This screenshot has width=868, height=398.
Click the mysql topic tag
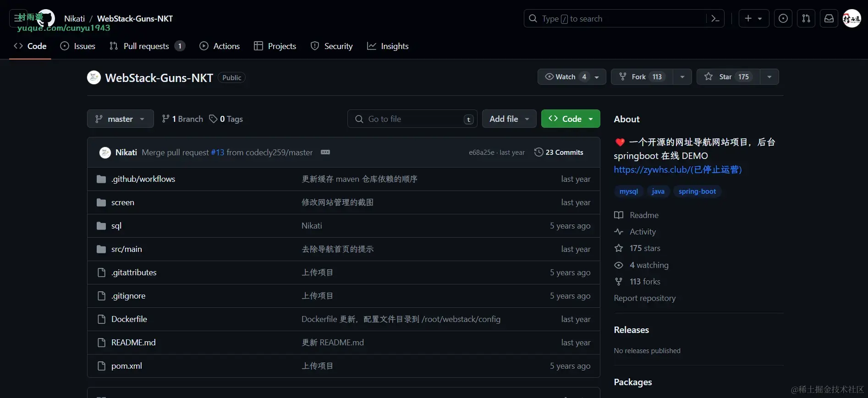(x=629, y=191)
